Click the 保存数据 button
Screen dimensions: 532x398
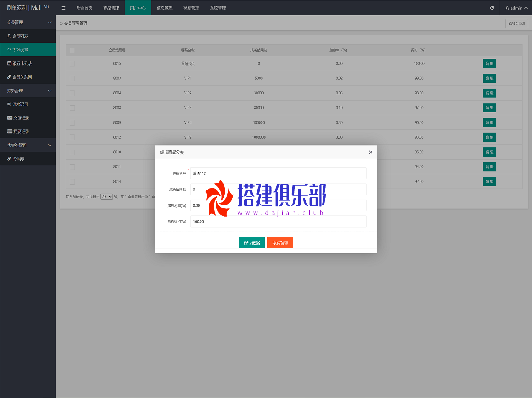[252, 243]
